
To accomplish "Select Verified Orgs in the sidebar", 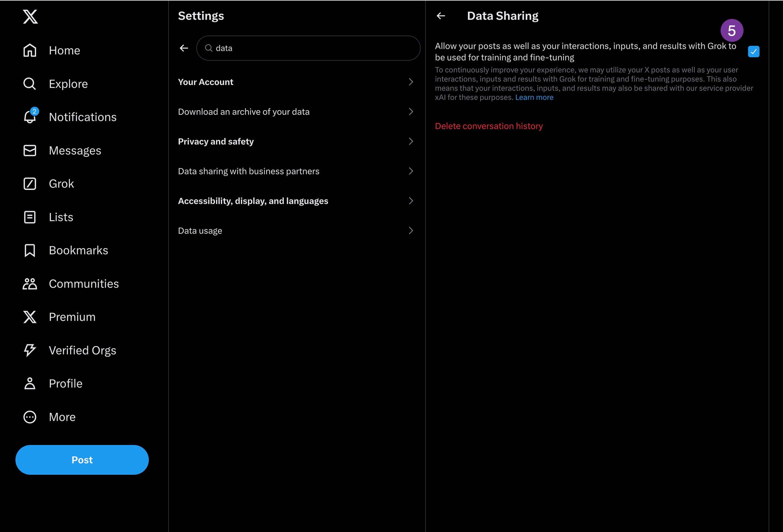I will [x=82, y=350].
